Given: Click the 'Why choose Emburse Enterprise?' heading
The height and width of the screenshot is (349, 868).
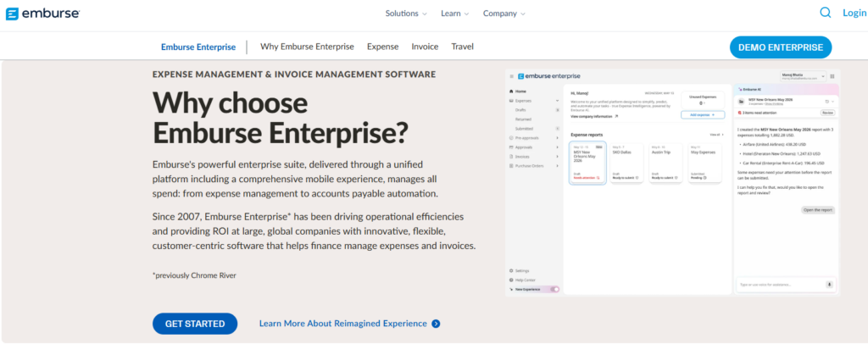Looking at the screenshot, I should [x=280, y=117].
